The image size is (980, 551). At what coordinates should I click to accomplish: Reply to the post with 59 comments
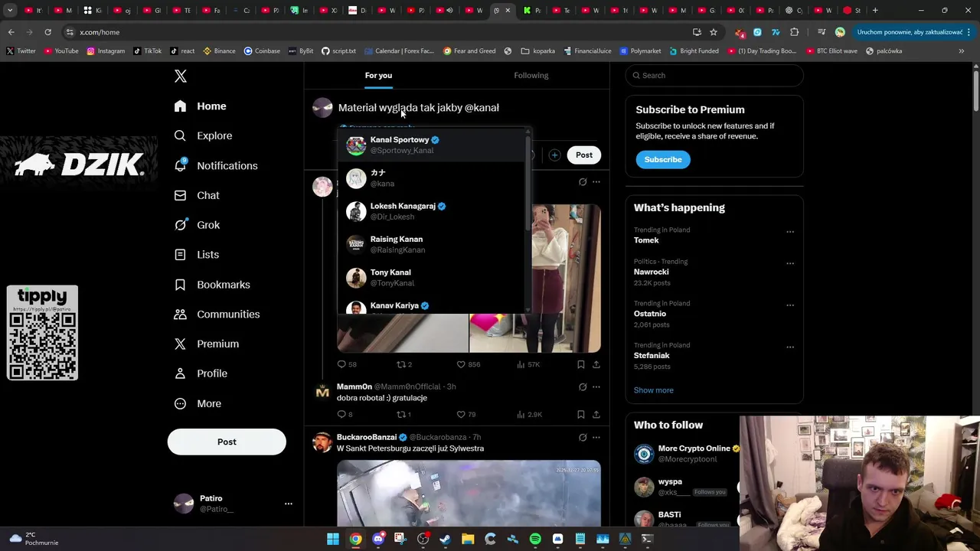point(347,364)
